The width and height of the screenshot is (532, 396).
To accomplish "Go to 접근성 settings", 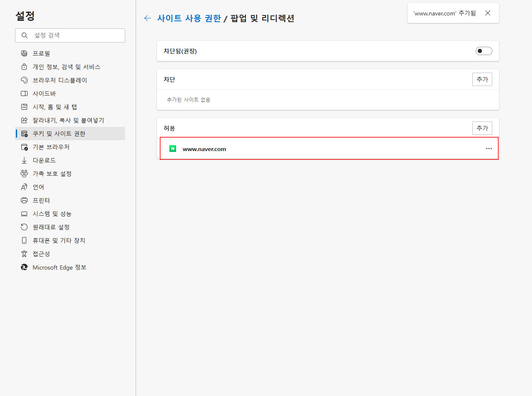I will 70,254.
